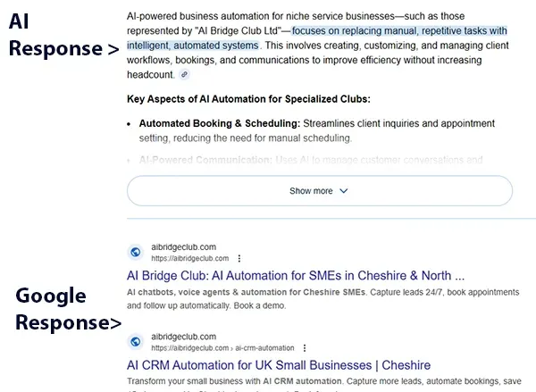Open the AI CRM Automation for UK Small Businesses result
Image resolution: width=536 pixels, height=392 pixels.
pyautogui.click(x=279, y=365)
